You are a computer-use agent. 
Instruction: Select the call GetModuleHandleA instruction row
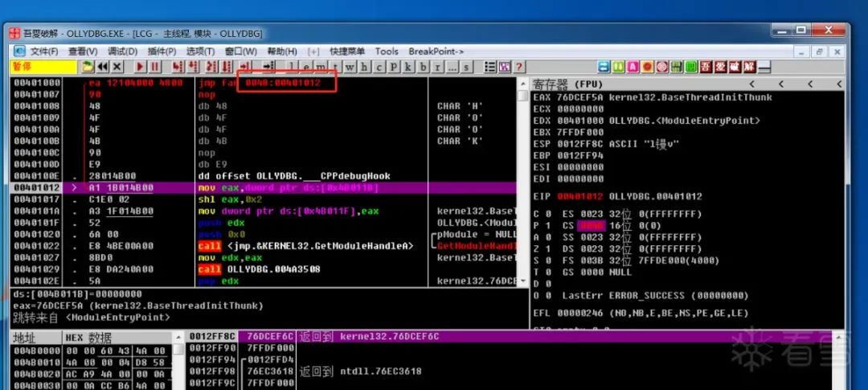[264, 245]
